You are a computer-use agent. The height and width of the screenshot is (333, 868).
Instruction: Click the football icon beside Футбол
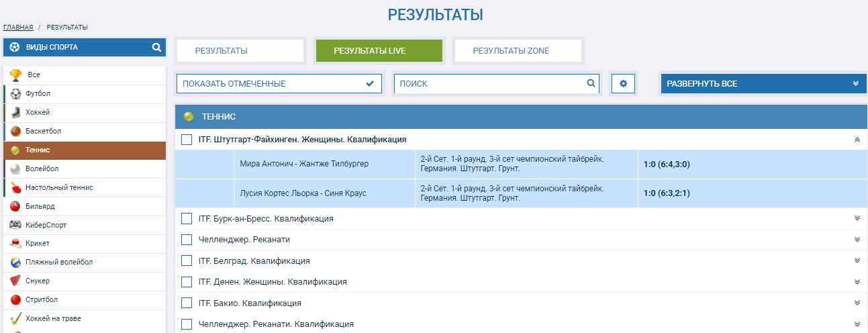tap(15, 94)
